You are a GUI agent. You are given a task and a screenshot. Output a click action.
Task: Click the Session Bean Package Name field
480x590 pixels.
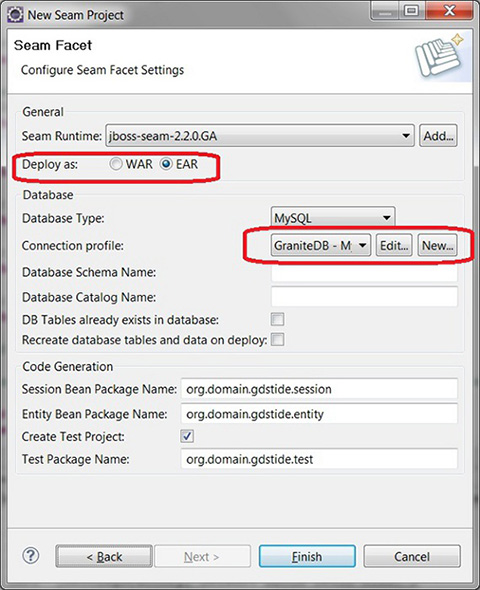[319, 389]
